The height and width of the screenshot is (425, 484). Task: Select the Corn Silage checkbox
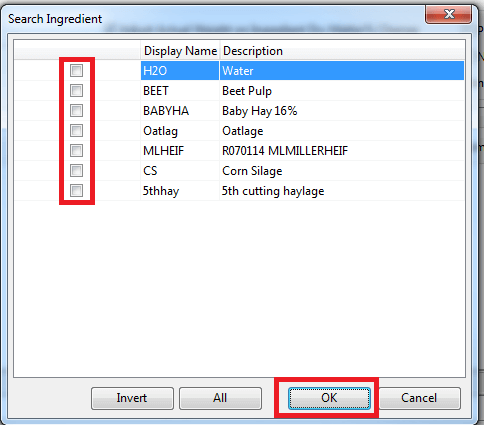[x=76, y=171]
